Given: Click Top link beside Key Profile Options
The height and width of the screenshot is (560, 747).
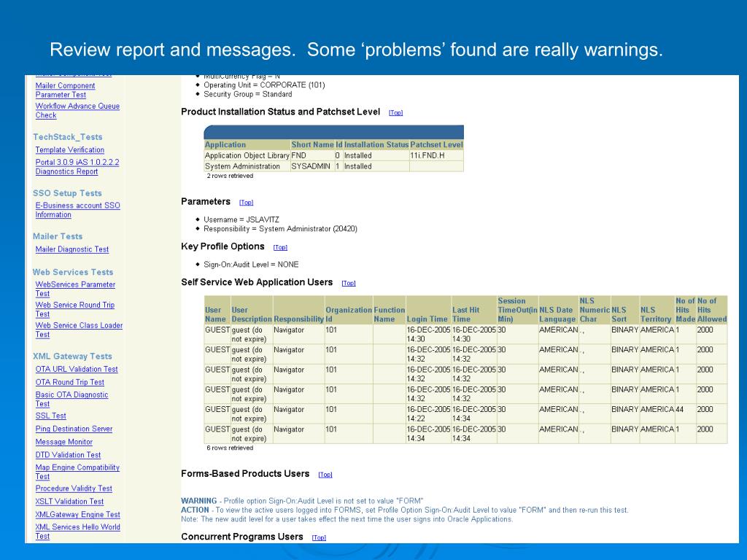Looking at the screenshot, I should (280, 247).
